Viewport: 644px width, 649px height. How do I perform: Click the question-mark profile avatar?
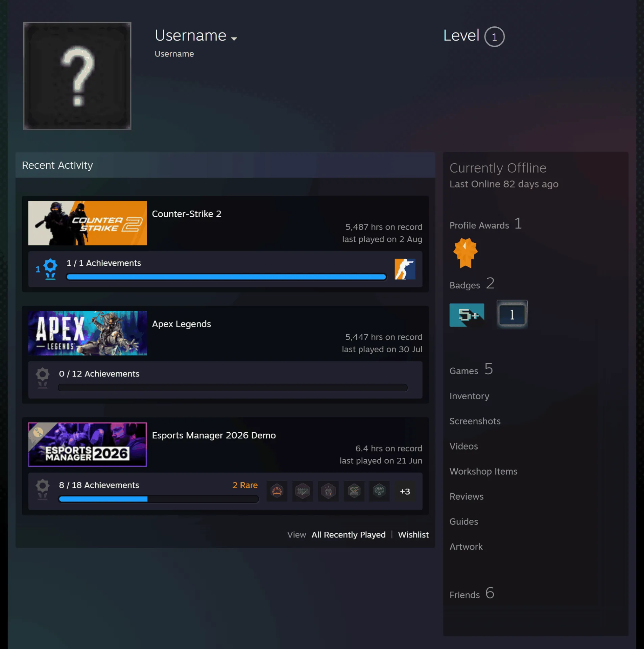(x=77, y=76)
